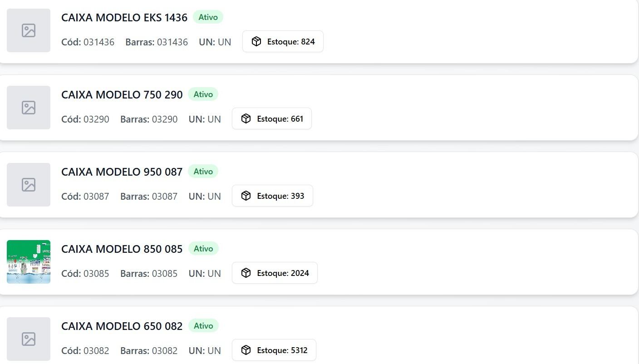Screen dimensions: 639x364
Task: Click the Ativo badge on CAIXA MODELO 750 290
Action: tap(203, 94)
